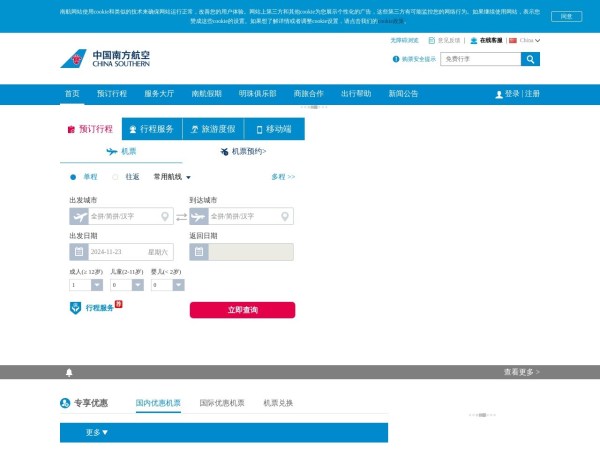Image resolution: width=600 pixels, height=450 pixels.
Task: Open 明珠俱乐部 in the navigation bar
Action: click(x=257, y=94)
